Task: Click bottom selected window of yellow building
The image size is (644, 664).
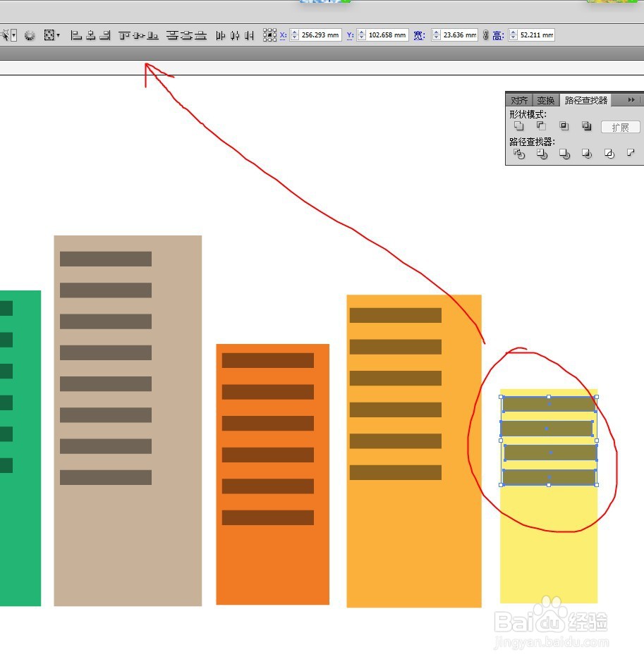Action: point(549,477)
